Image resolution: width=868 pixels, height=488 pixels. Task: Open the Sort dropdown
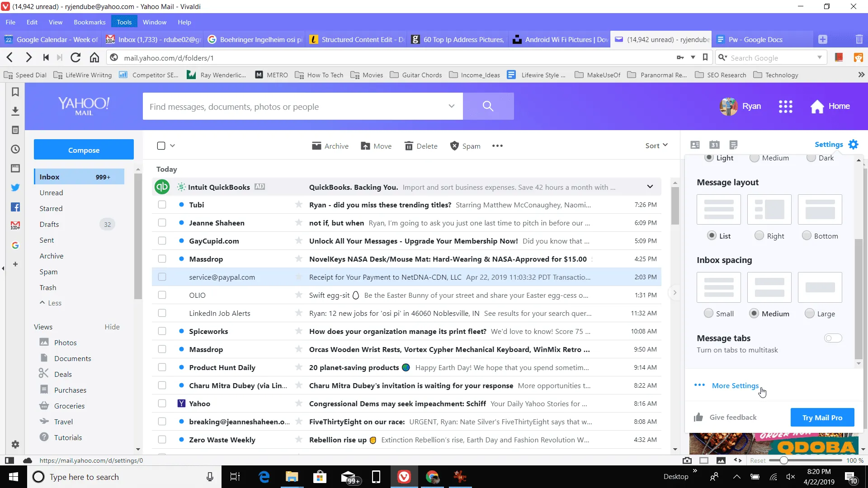pyautogui.click(x=656, y=145)
